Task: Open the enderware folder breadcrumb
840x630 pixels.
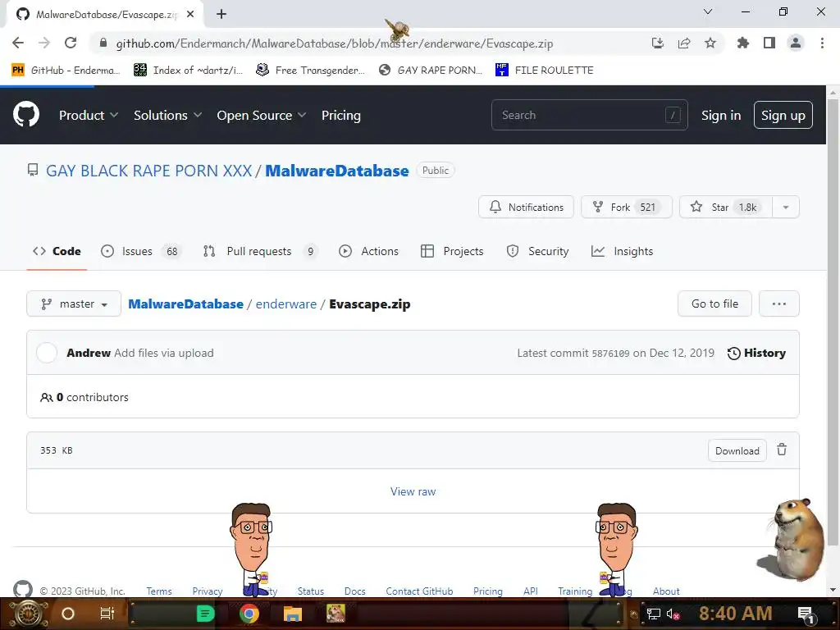Action: (x=286, y=304)
